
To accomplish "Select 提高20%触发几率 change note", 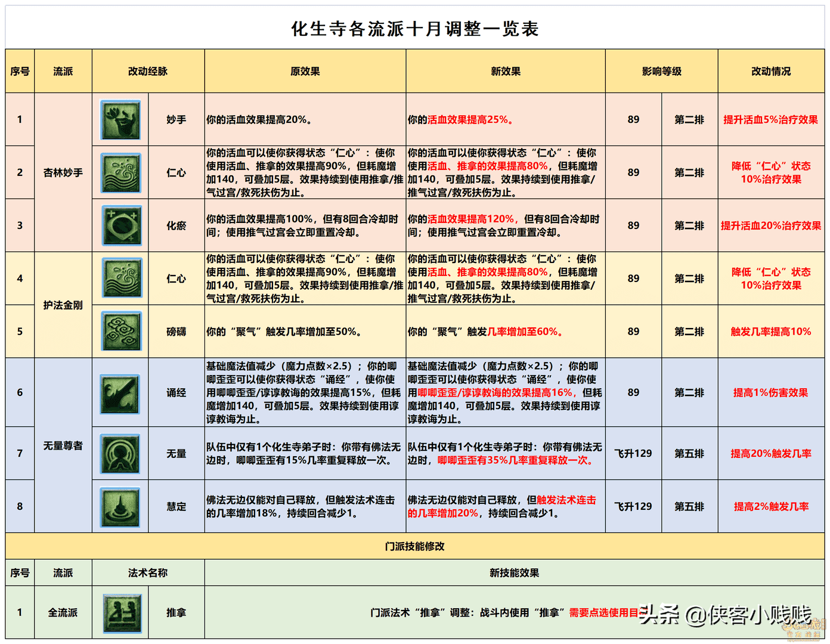I will [x=771, y=453].
